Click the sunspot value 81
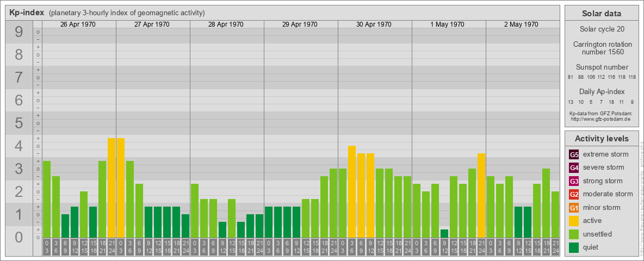The height and width of the screenshot is (261, 644). tap(571, 78)
